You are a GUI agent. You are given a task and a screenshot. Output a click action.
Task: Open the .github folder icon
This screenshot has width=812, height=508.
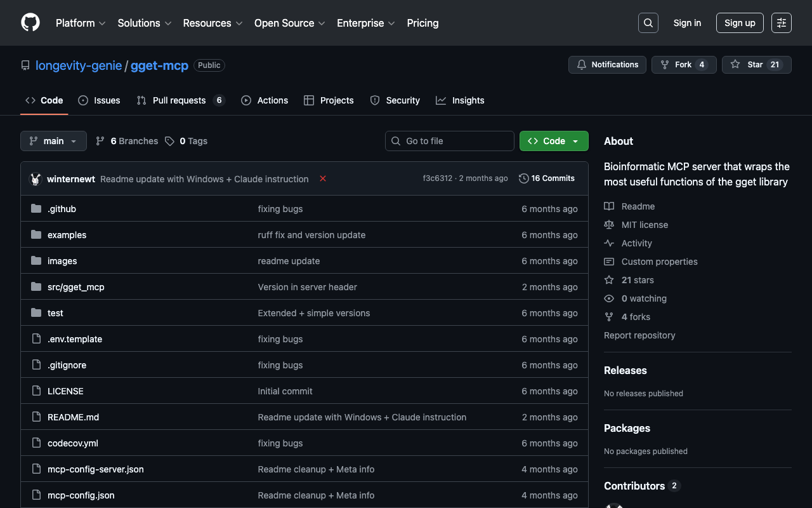[36, 209]
